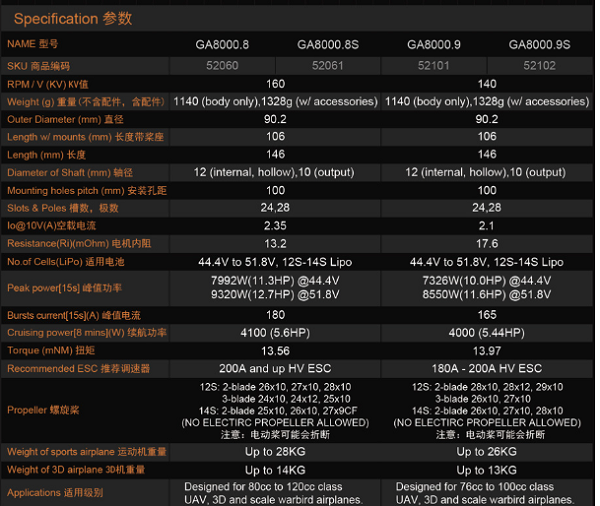Viewport: 600px width, 506px height.
Task: Click 'Up to 26KG'
Action: click(x=487, y=452)
